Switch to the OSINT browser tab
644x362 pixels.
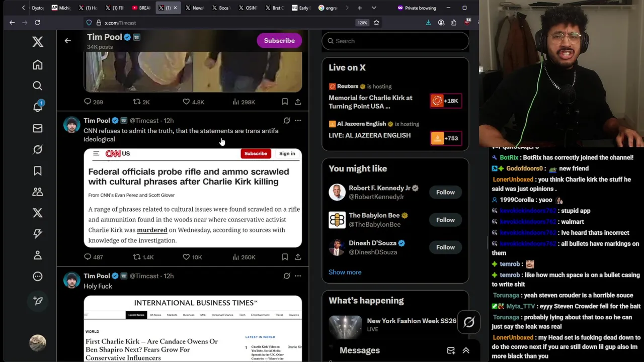pos(248,8)
